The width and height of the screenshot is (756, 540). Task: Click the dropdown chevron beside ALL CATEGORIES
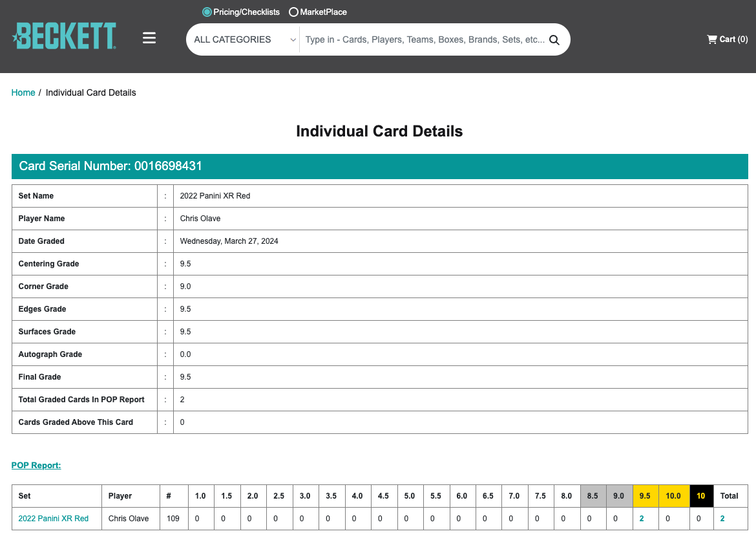[x=293, y=40]
